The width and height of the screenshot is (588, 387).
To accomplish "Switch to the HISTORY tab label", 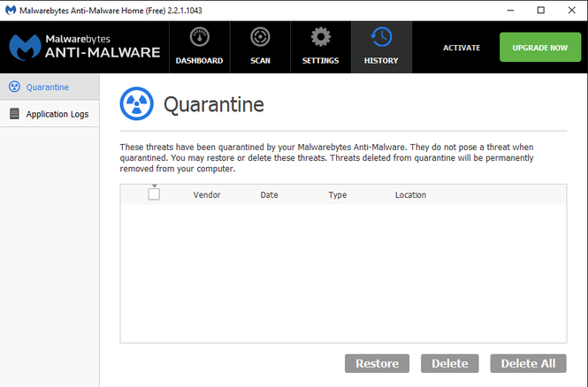I will click(381, 61).
